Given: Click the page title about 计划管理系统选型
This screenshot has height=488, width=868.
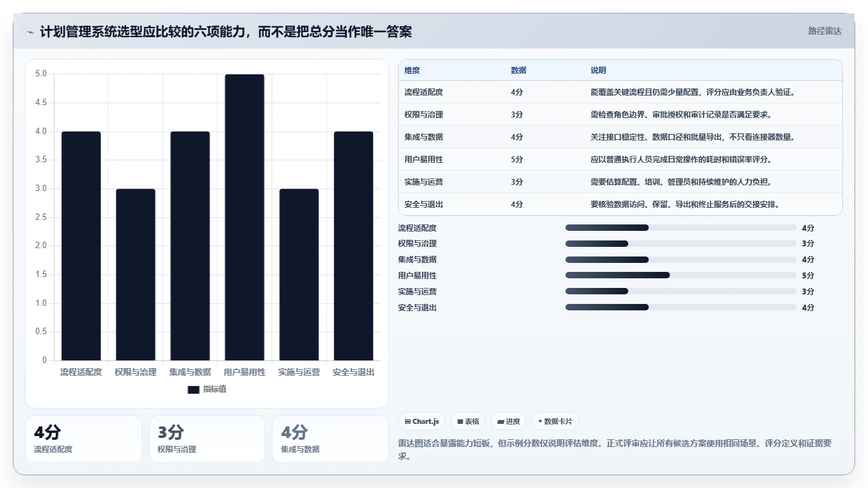Looking at the screenshot, I should pos(226,31).
